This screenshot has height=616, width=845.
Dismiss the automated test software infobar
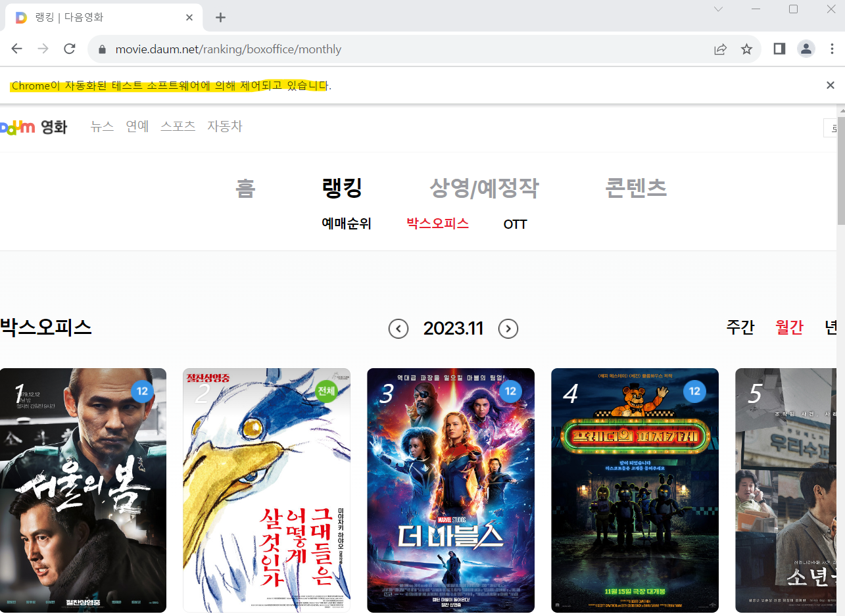coord(831,85)
